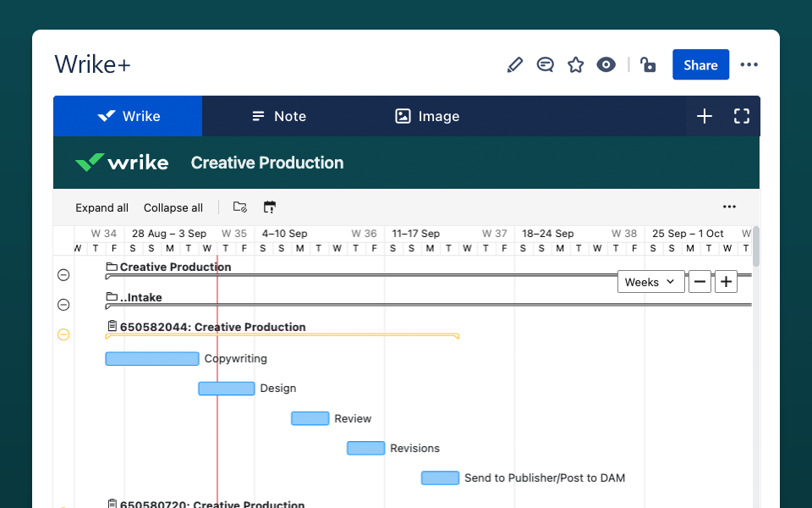Click the 4–10 Sep week header

click(x=284, y=234)
